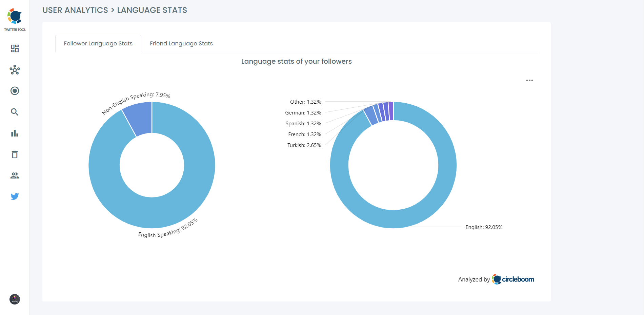Click the user profile avatar at bottom left

(x=15, y=299)
